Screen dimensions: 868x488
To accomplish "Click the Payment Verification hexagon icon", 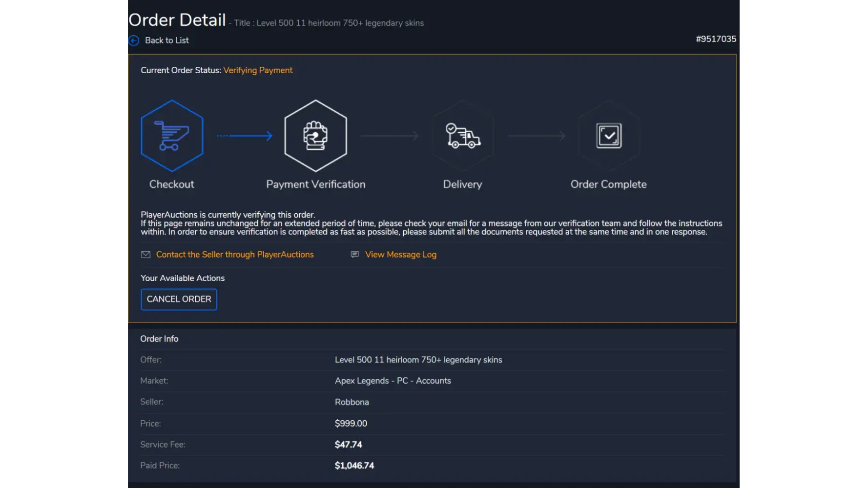I will [x=315, y=136].
